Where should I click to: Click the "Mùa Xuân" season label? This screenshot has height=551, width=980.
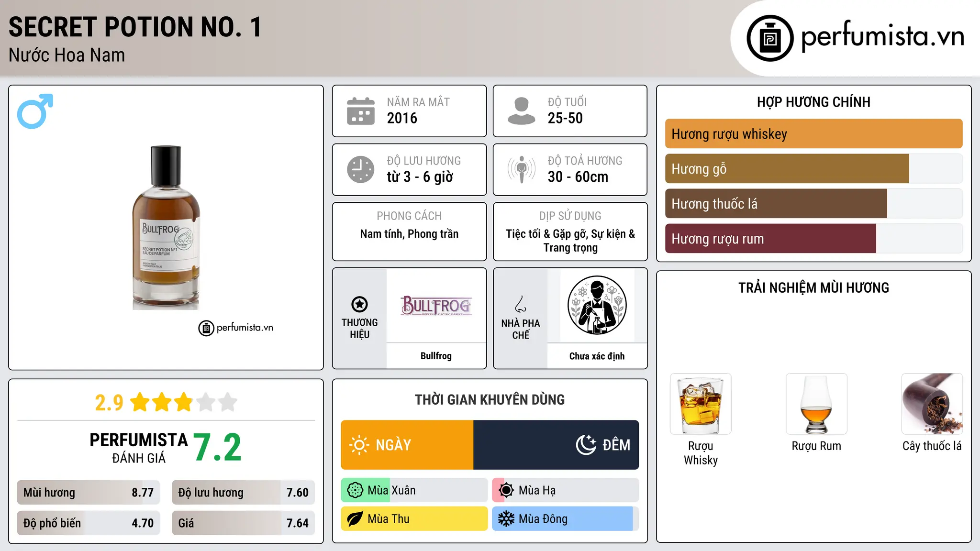coord(391,490)
